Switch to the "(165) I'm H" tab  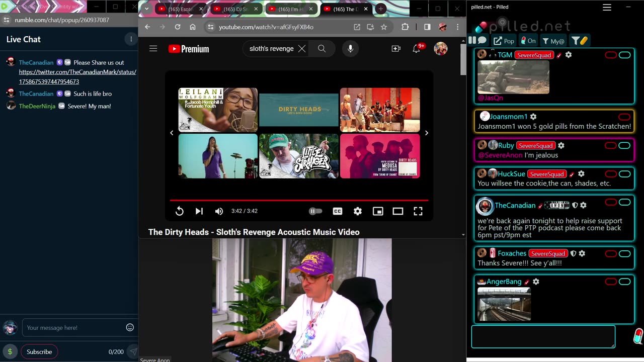click(x=291, y=9)
